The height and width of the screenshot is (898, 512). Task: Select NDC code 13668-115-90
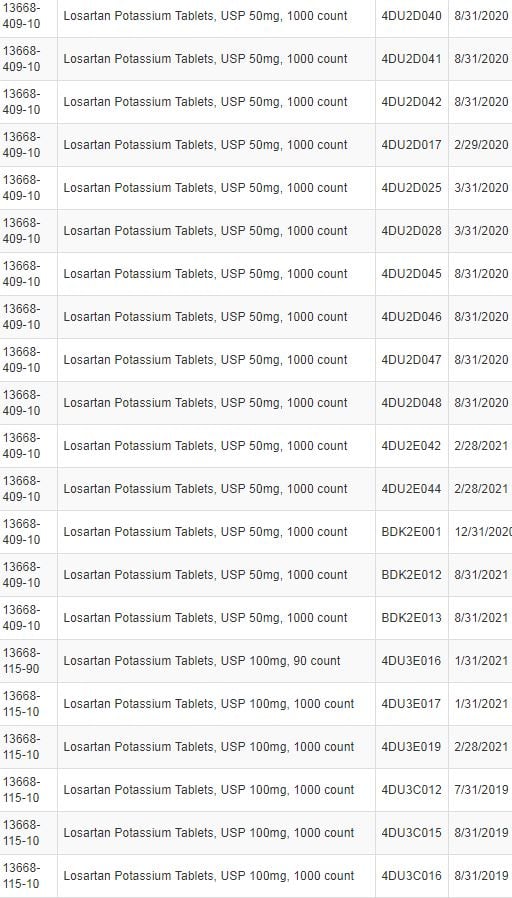tap(21, 661)
